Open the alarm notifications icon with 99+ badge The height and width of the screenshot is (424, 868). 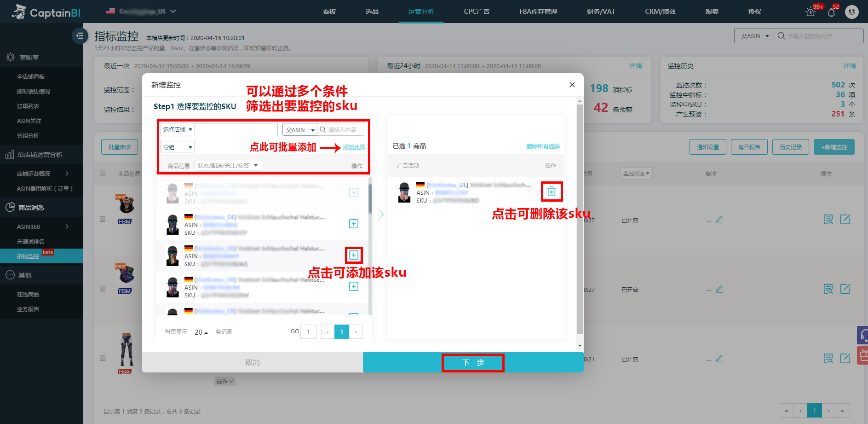[811, 12]
